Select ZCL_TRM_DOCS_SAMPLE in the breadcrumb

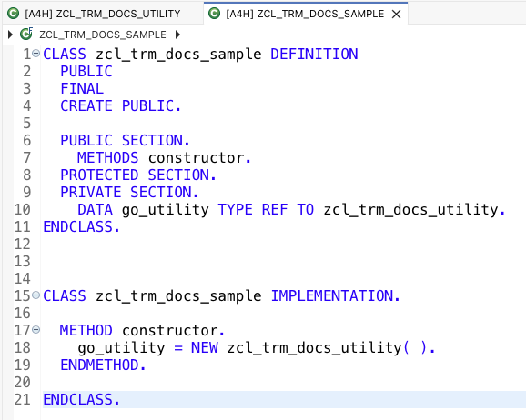103,35
